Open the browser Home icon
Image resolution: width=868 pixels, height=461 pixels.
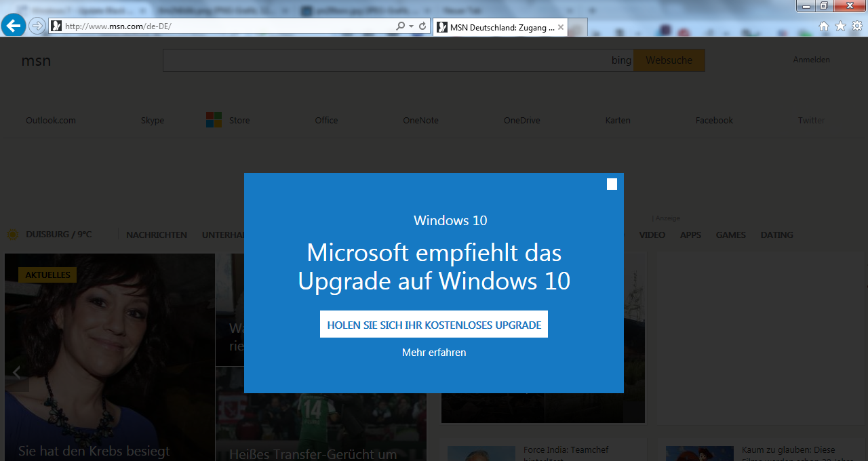pos(824,26)
